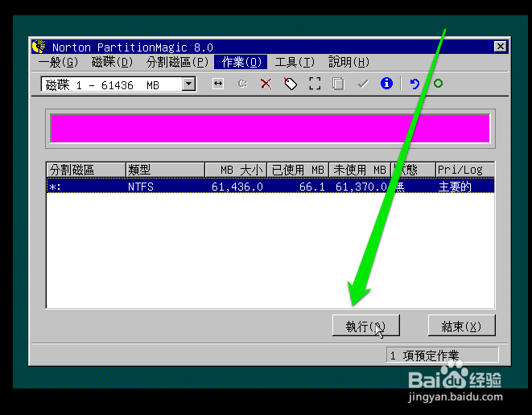The height and width of the screenshot is (415, 532).
Task: Select the NTFS partition row in list
Action: (270, 186)
